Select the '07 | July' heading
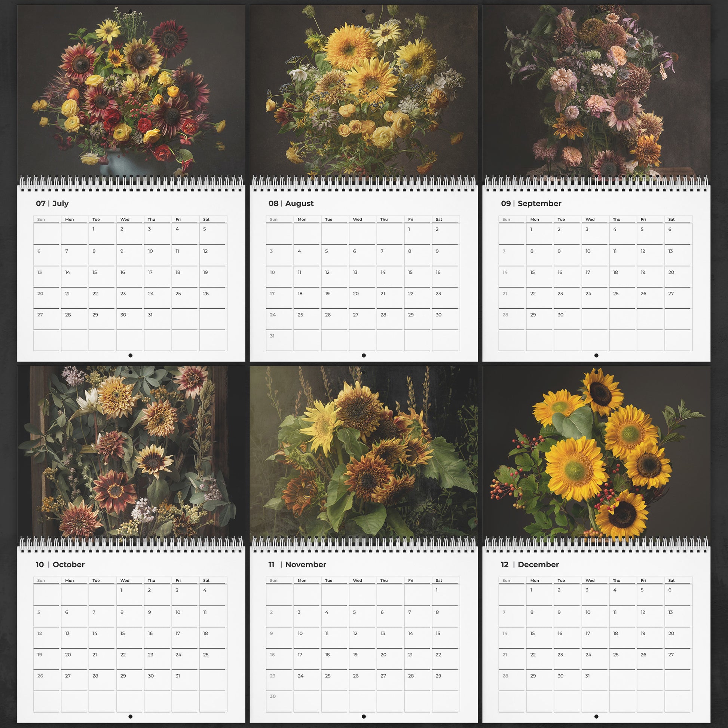Image resolution: width=728 pixels, height=728 pixels. click(x=52, y=204)
